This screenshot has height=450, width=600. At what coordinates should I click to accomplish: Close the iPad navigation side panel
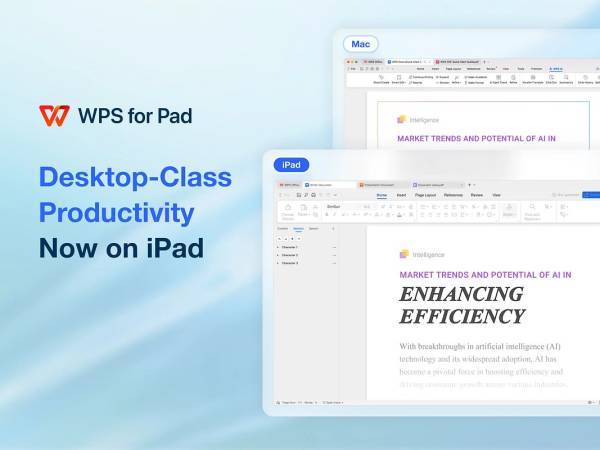pyautogui.click(x=333, y=228)
